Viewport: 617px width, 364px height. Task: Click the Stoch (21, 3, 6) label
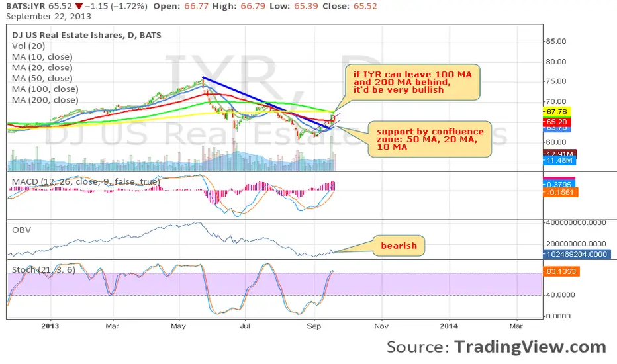click(44, 269)
